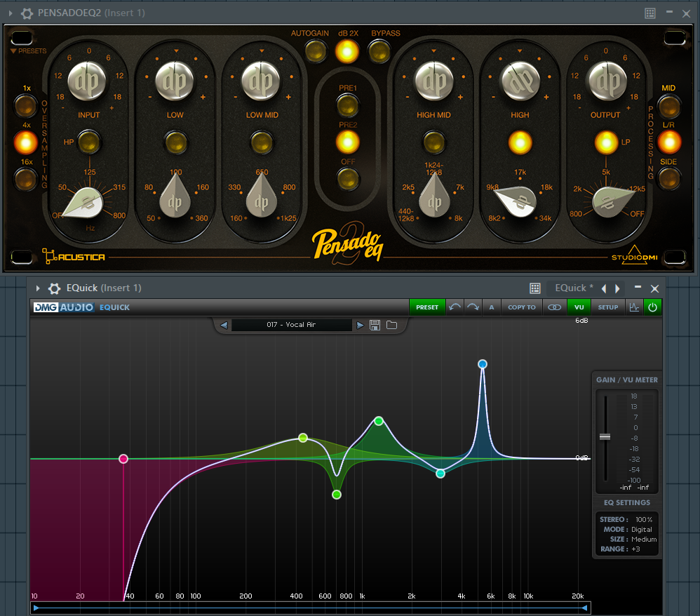Select the previous EQuick preset
Screen dimensions: 700x616
pos(224,326)
